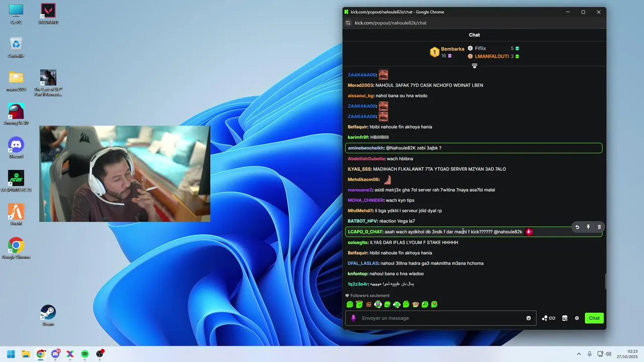Viewport: 644px width, 362px height.
Task: Click Chrome address bar kick.com/popout URL
Action: [x=390, y=23]
